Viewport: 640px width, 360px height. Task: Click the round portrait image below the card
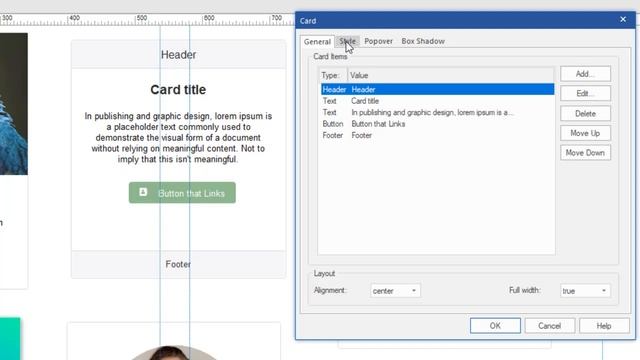click(x=174, y=353)
